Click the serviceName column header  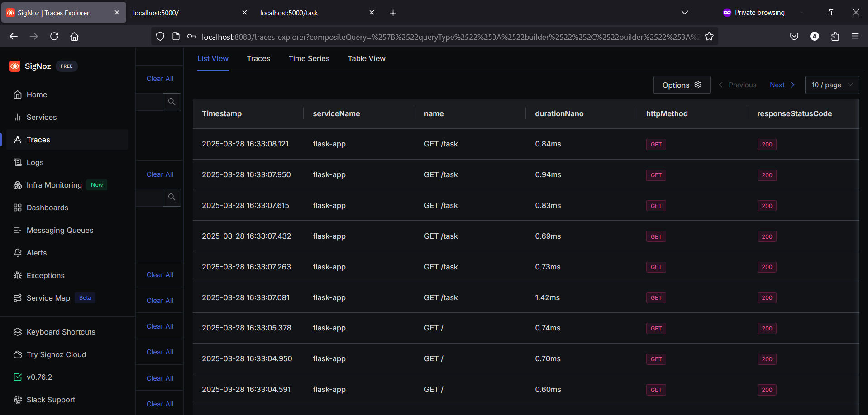[x=336, y=113]
